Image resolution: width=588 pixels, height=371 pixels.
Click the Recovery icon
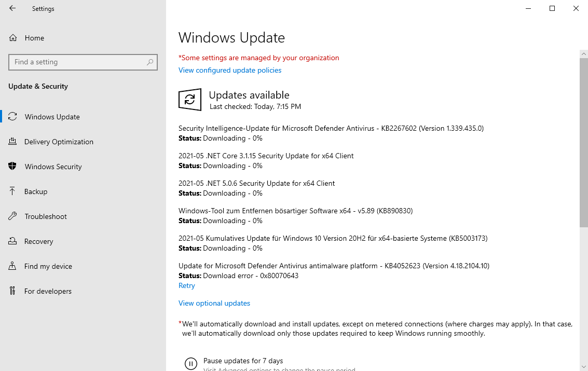coord(12,241)
